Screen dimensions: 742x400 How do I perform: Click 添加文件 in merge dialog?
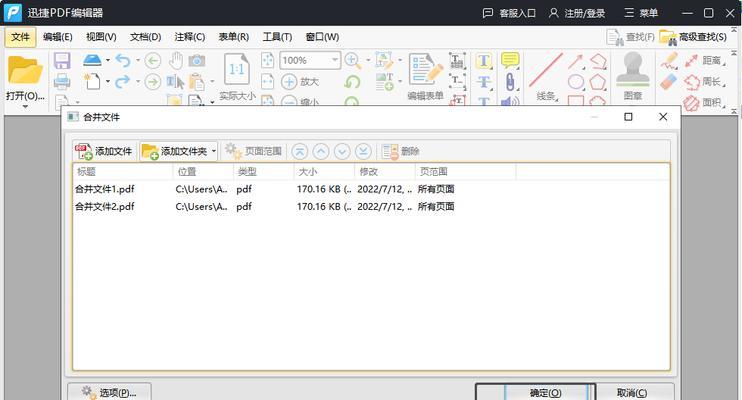tap(104, 151)
